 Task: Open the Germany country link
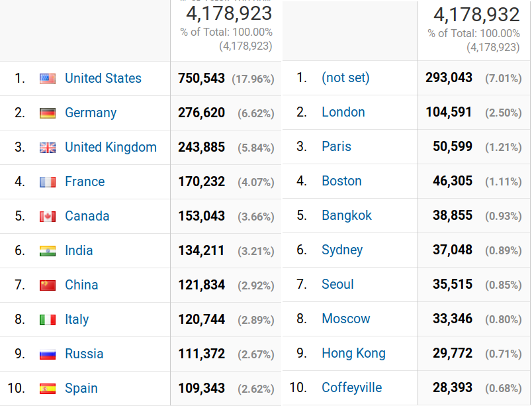click(x=91, y=113)
